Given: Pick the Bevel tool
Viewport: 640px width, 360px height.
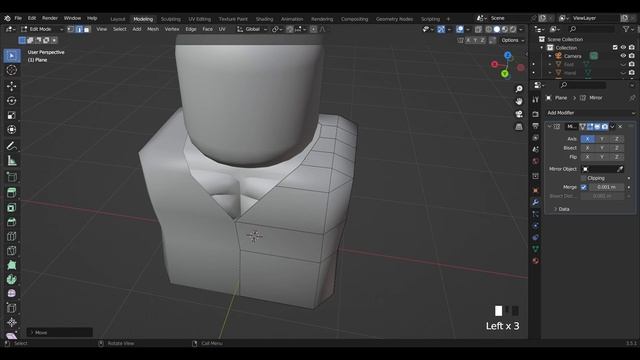Looking at the screenshot, I should 12,222.
